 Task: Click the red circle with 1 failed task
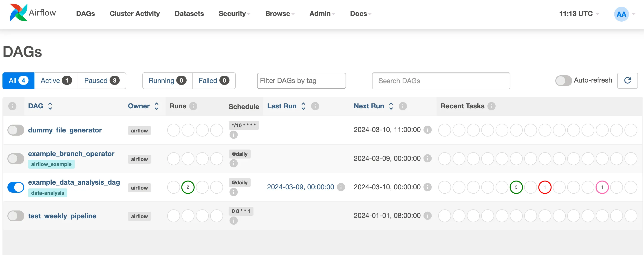click(x=545, y=187)
